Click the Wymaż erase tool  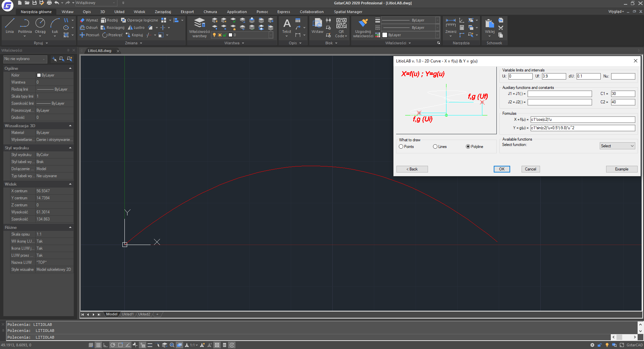[89, 20]
